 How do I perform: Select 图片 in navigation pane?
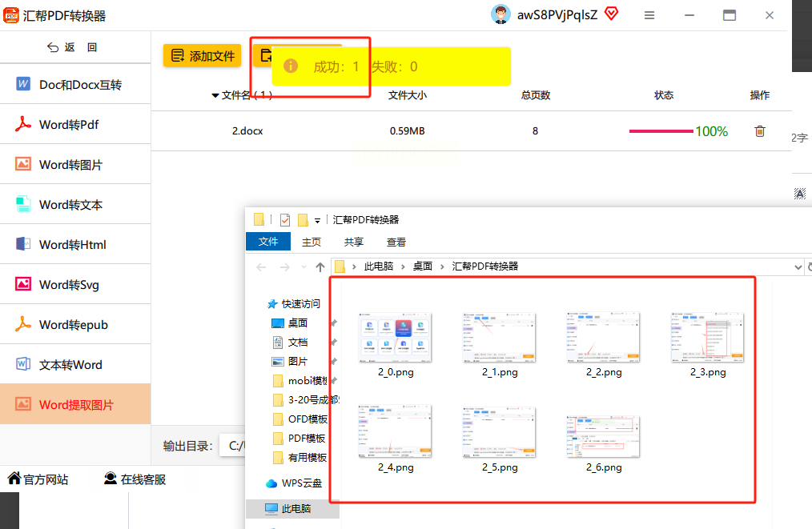pos(290,361)
